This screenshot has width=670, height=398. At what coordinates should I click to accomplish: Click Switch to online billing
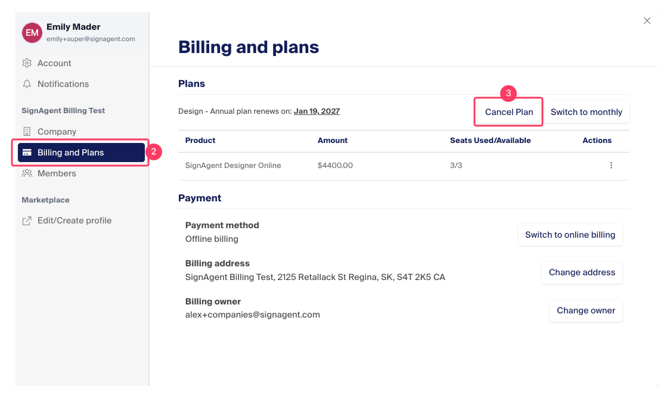click(x=570, y=235)
